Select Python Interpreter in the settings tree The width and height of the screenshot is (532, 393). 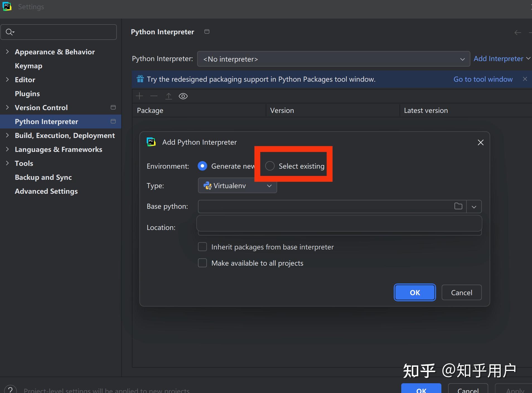click(x=61, y=122)
